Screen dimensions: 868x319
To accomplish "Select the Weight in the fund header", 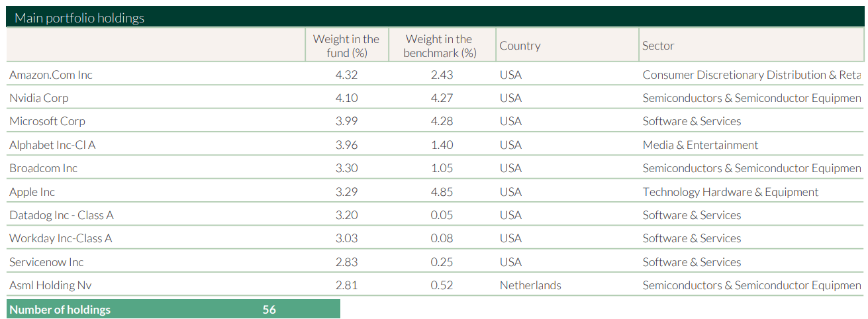I will click(x=346, y=46).
